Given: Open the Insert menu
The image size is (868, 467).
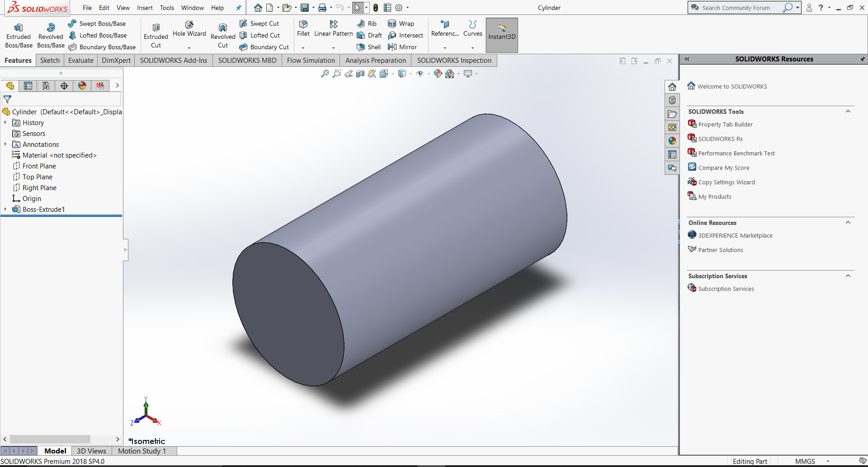Looking at the screenshot, I should tap(145, 8).
